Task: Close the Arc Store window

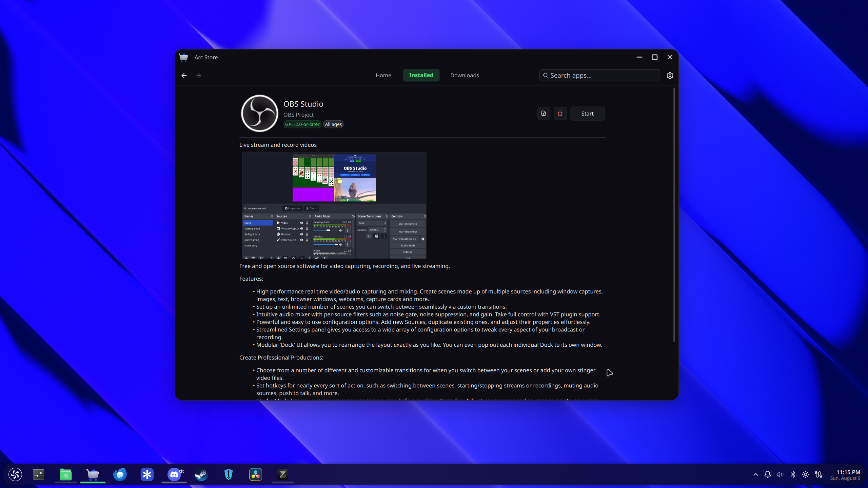Action: tap(670, 57)
